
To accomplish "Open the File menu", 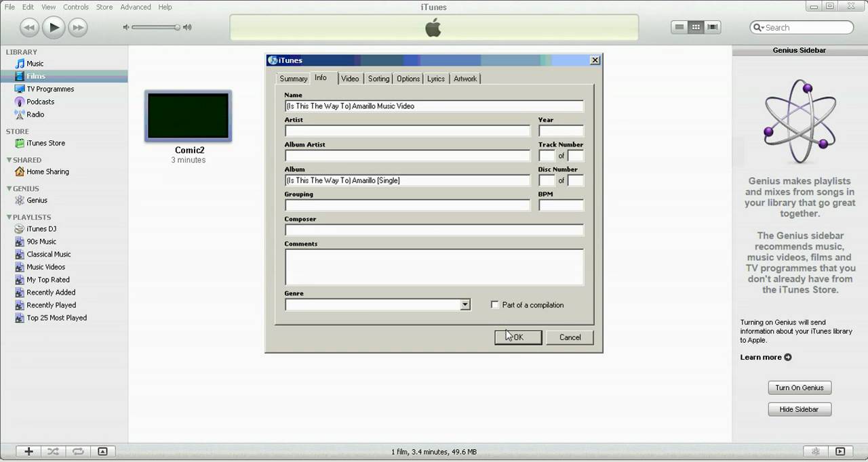I will (x=9, y=7).
